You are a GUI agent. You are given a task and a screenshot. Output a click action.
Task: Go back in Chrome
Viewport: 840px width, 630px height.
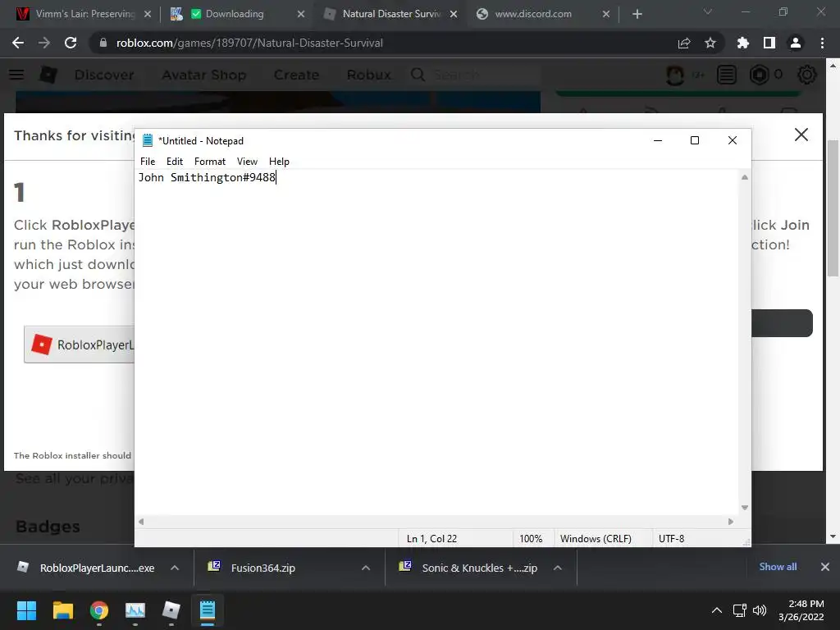pyautogui.click(x=18, y=43)
